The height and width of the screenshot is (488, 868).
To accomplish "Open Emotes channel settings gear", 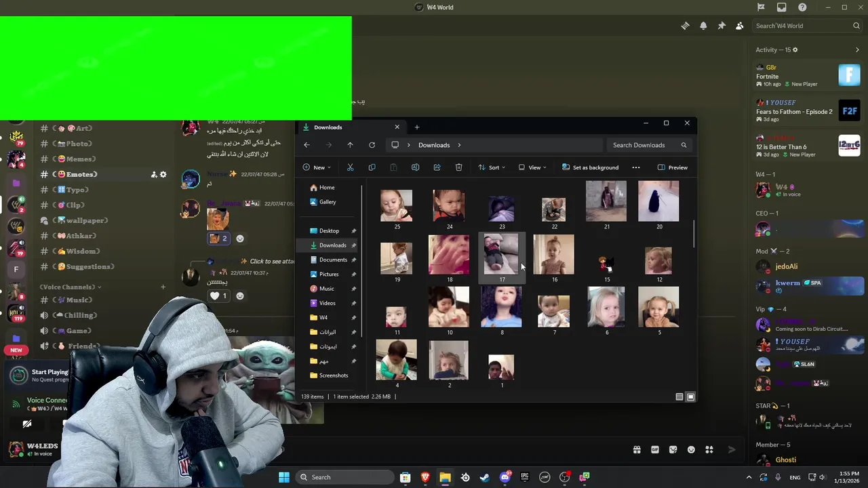I will point(163,174).
